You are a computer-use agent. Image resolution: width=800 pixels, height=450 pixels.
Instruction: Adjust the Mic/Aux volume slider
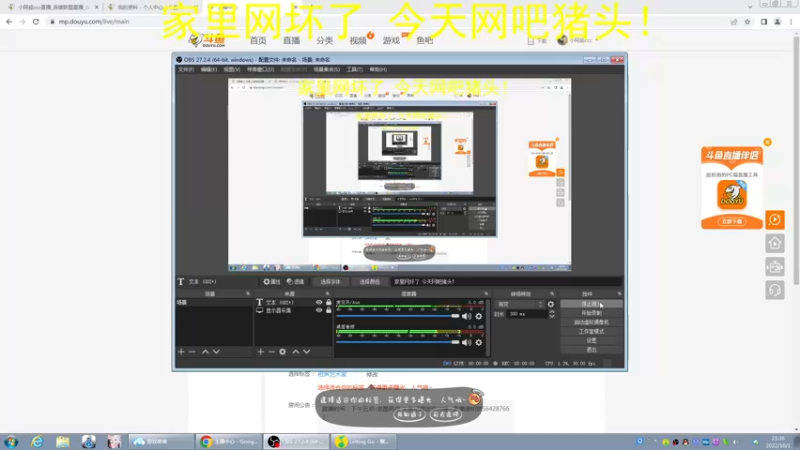pos(397,316)
